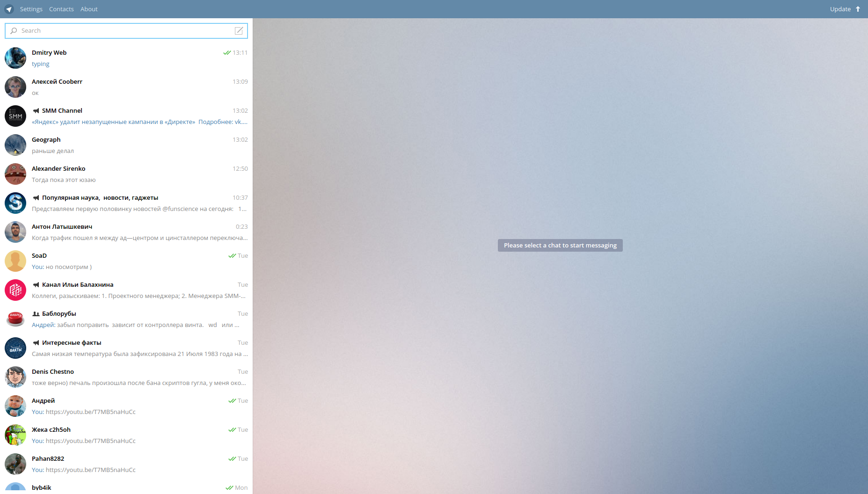
Task: Open chat with Антон Латышкевич
Action: pos(126,232)
